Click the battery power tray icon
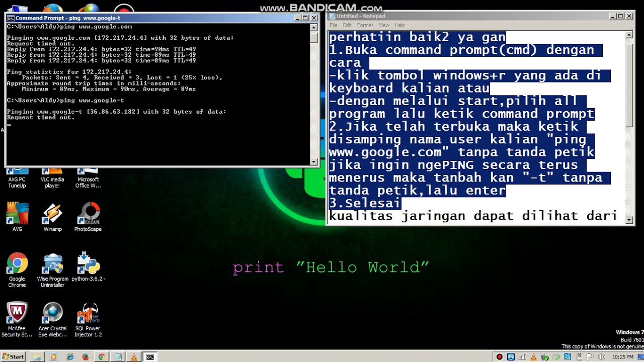This screenshot has width=644, height=362. tap(580, 357)
